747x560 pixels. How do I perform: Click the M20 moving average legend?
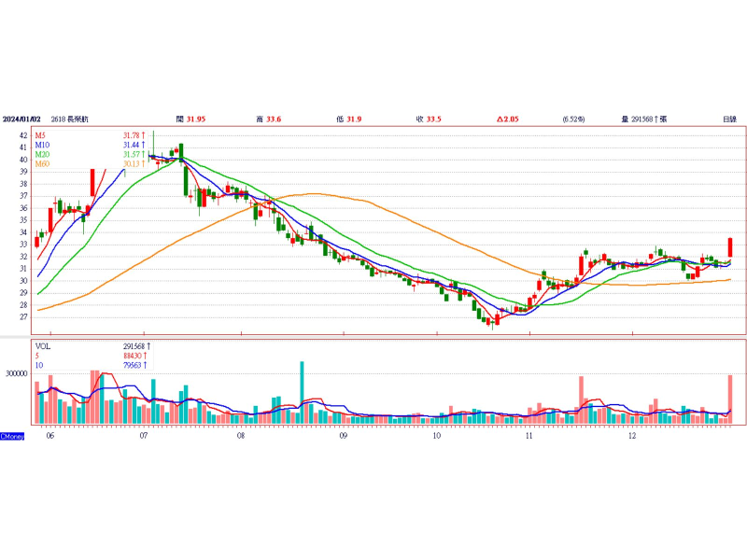[42, 154]
